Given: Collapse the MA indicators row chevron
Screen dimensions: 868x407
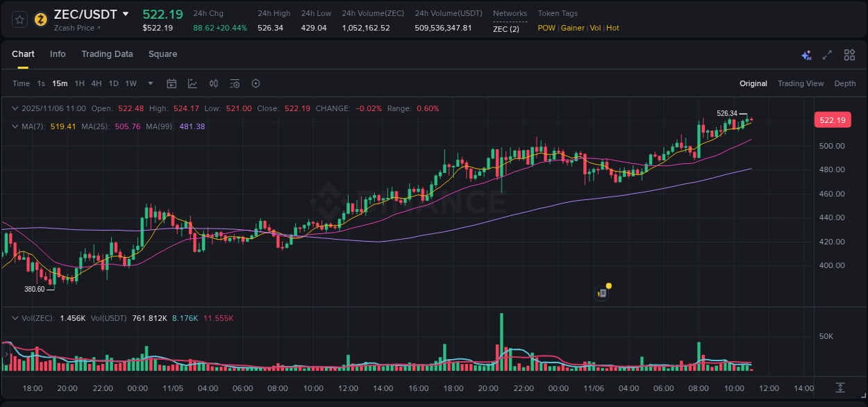Looking at the screenshot, I should click(x=15, y=126).
